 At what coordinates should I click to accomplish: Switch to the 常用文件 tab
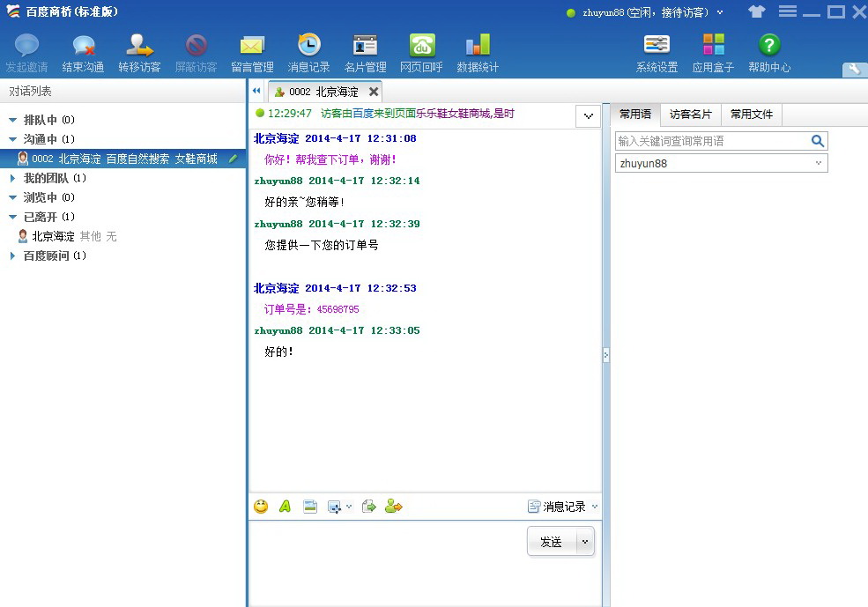coord(752,114)
